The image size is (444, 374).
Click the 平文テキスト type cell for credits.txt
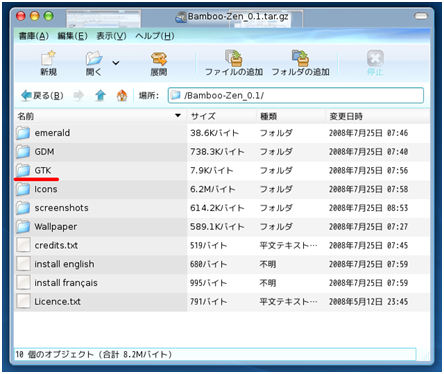tap(289, 245)
